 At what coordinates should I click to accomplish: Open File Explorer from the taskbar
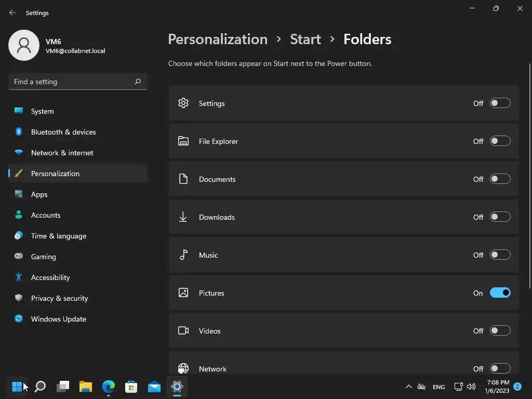click(86, 387)
